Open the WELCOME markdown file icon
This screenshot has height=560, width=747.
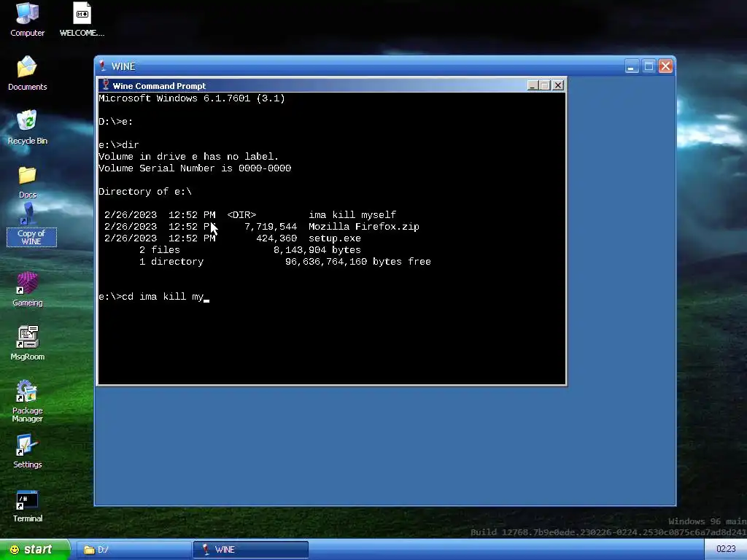point(82,19)
